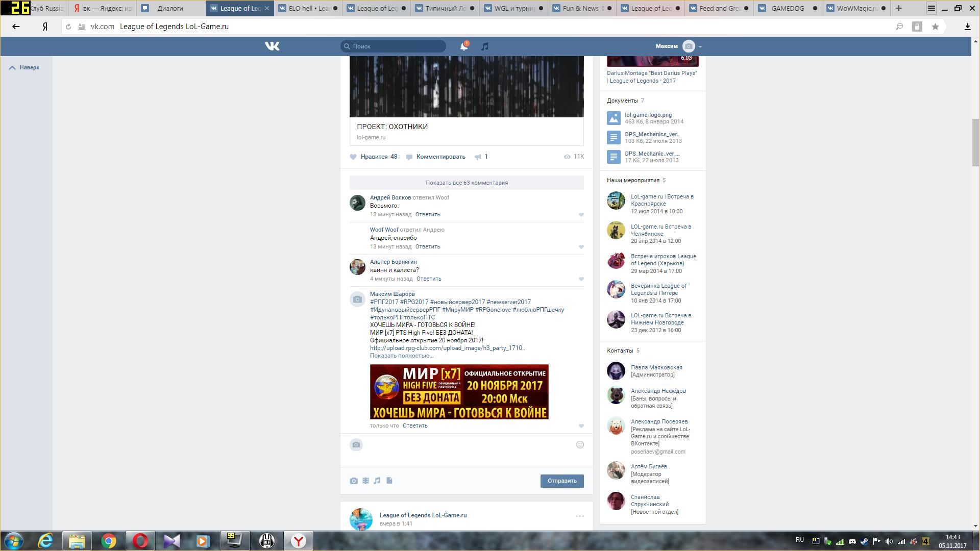The width and height of the screenshot is (980, 551).
Task: Open browser downloads arrow
Action: pyautogui.click(x=967, y=27)
